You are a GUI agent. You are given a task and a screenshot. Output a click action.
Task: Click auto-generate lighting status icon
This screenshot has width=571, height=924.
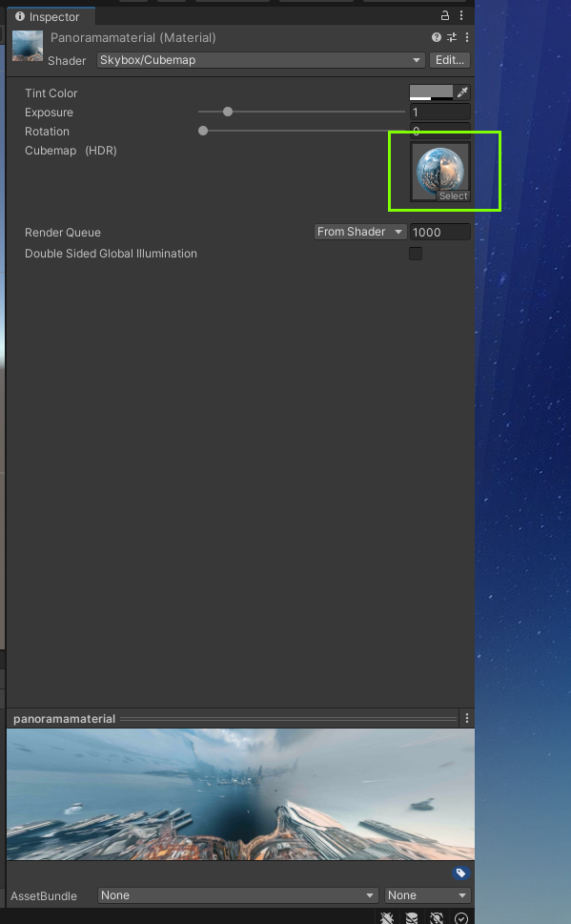[437, 917]
